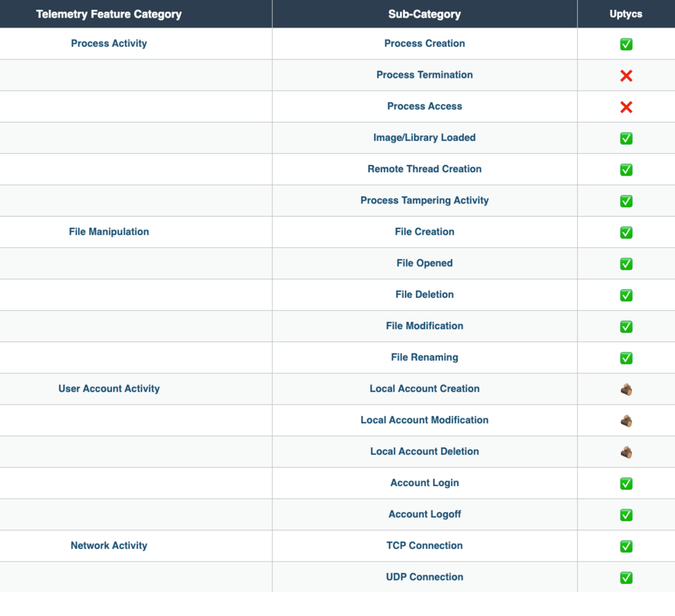
Task: Click the green check for File Modification
Action: (626, 326)
